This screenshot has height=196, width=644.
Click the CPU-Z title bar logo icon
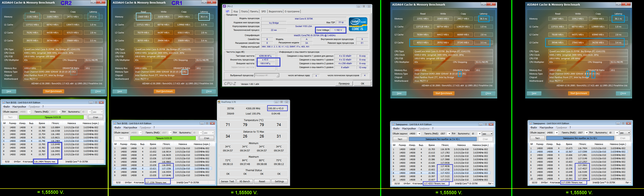[224, 6]
